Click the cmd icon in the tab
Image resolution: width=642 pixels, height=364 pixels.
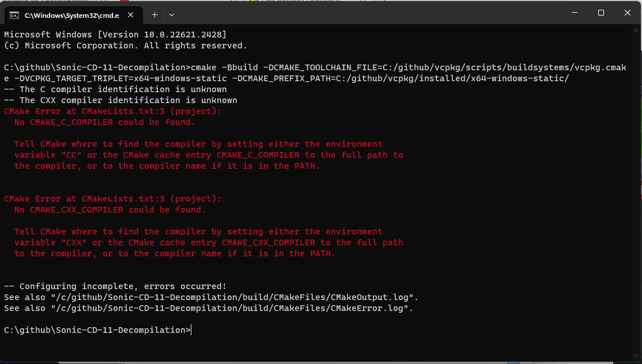[x=14, y=16]
